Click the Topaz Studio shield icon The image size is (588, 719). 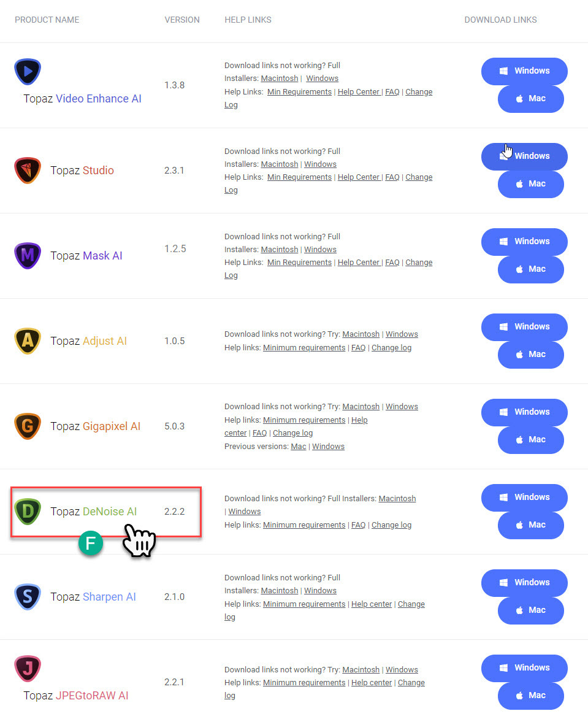coord(28,170)
